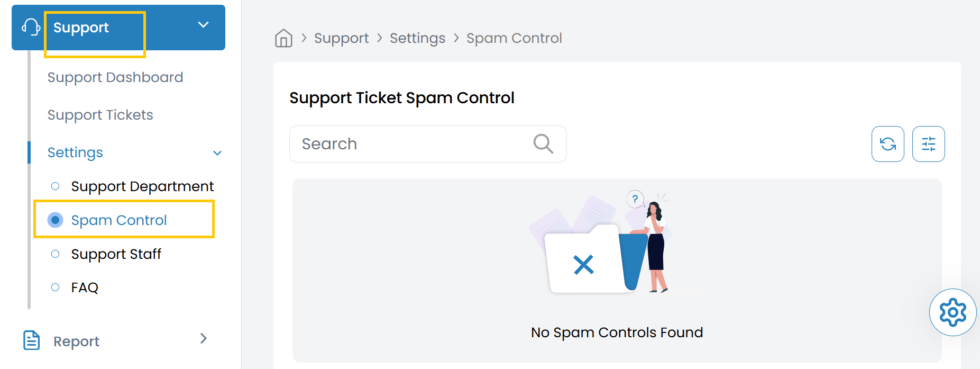Click the search magnifier icon
The height and width of the screenshot is (369, 980).
click(x=543, y=143)
